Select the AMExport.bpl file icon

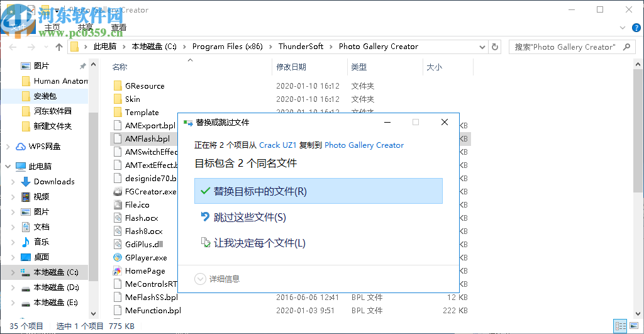pyautogui.click(x=118, y=125)
